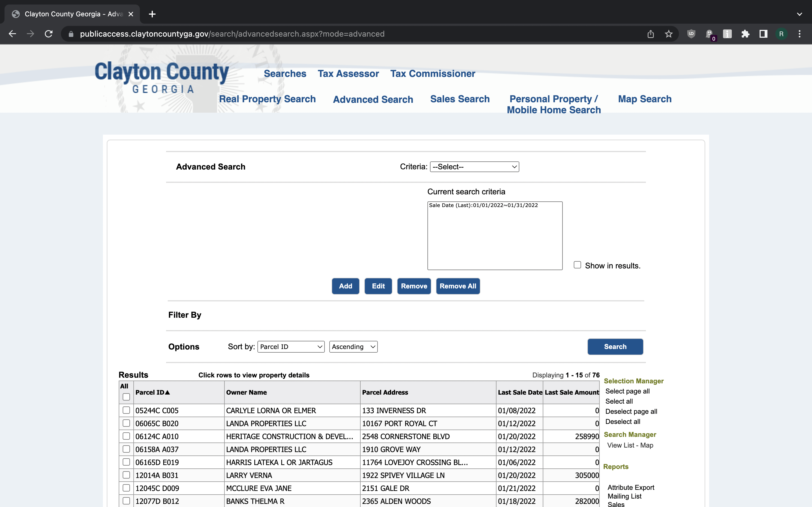Toggle the browser side panel icon

[763, 34]
